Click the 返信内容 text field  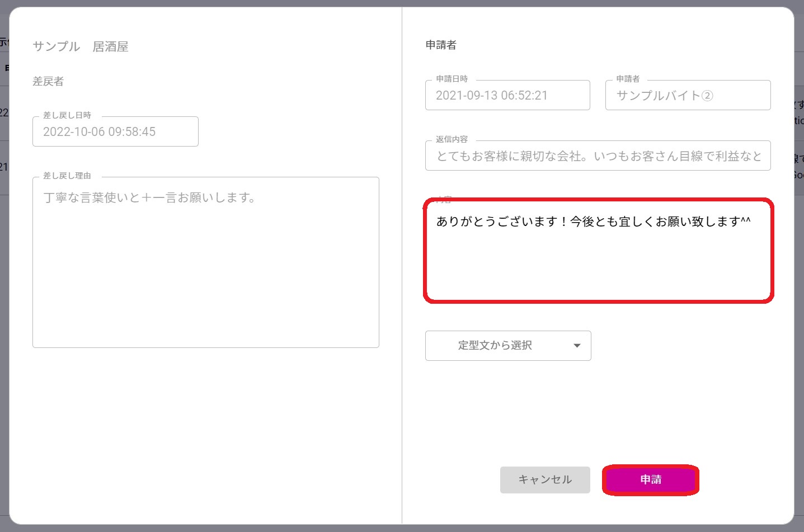598,156
